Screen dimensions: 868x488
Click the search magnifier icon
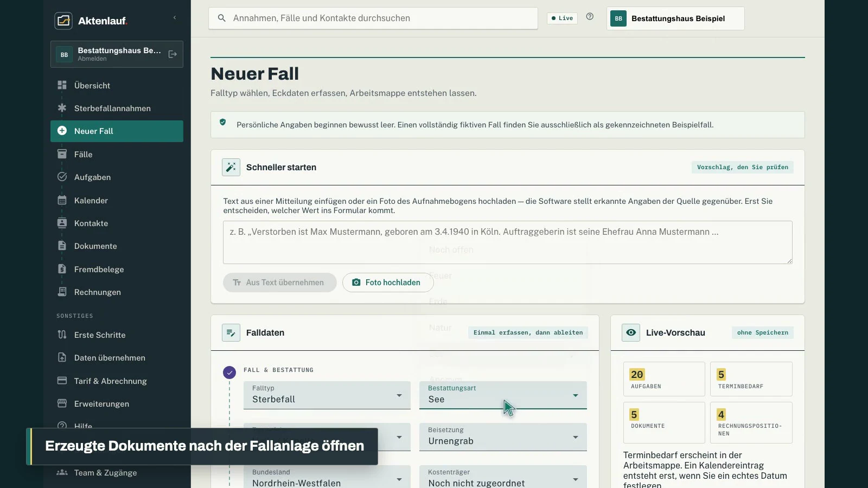click(x=221, y=18)
